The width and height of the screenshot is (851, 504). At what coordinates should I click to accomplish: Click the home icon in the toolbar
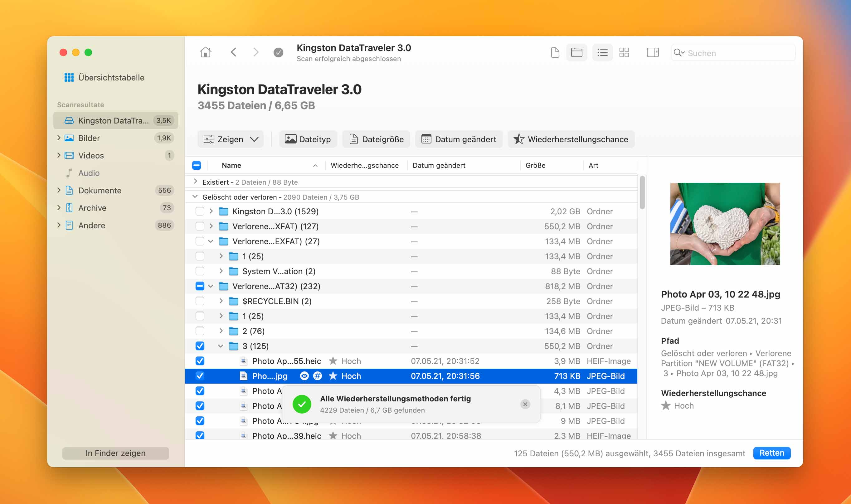point(206,52)
